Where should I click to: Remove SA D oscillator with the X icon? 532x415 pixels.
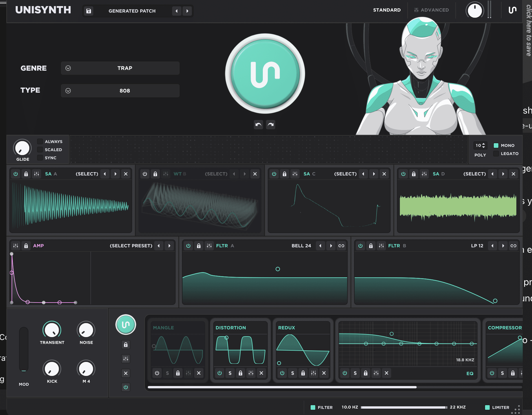pos(513,174)
